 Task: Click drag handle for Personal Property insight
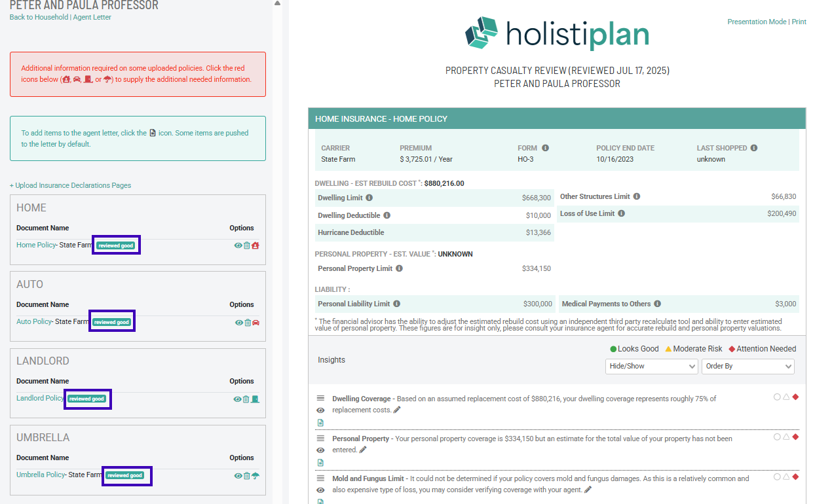point(321,438)
